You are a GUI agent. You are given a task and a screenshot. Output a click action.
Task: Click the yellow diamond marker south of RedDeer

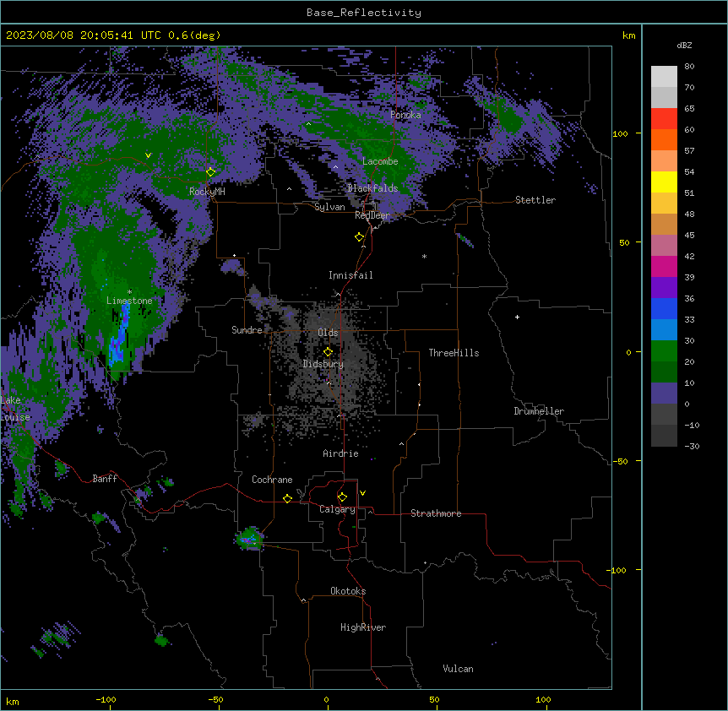point(360,237)
